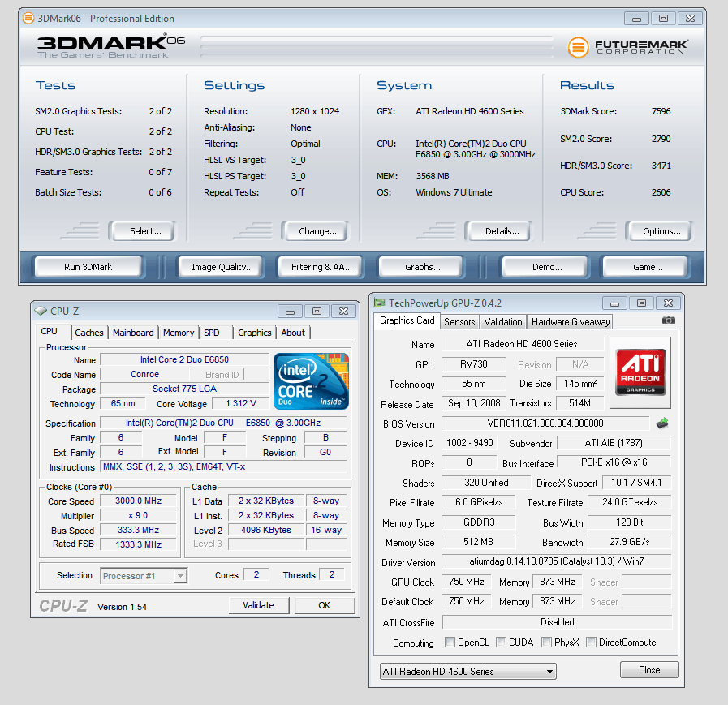Click the Close button in GPU-Z
This screenshot has height=705, width=728.
pos(649,670)
